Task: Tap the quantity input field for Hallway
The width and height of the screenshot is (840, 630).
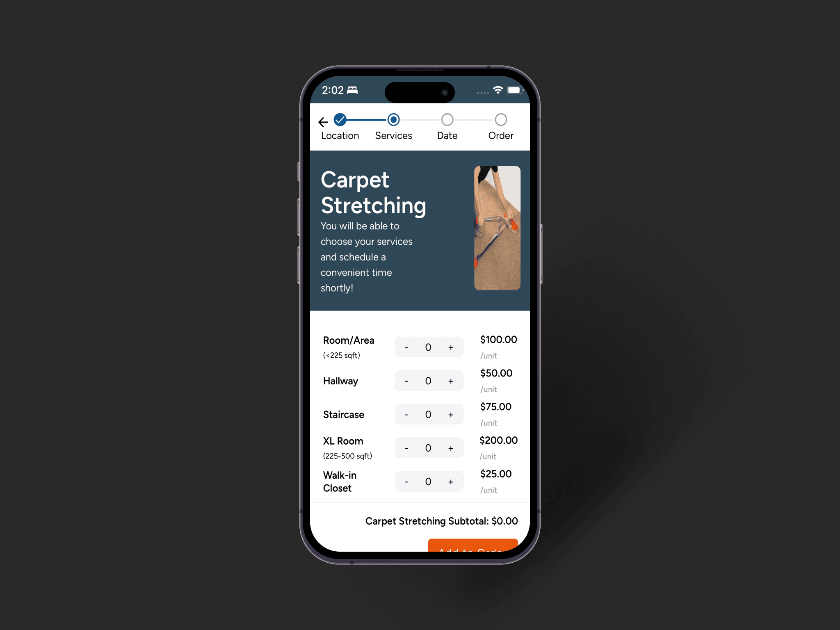Action: 429,380
